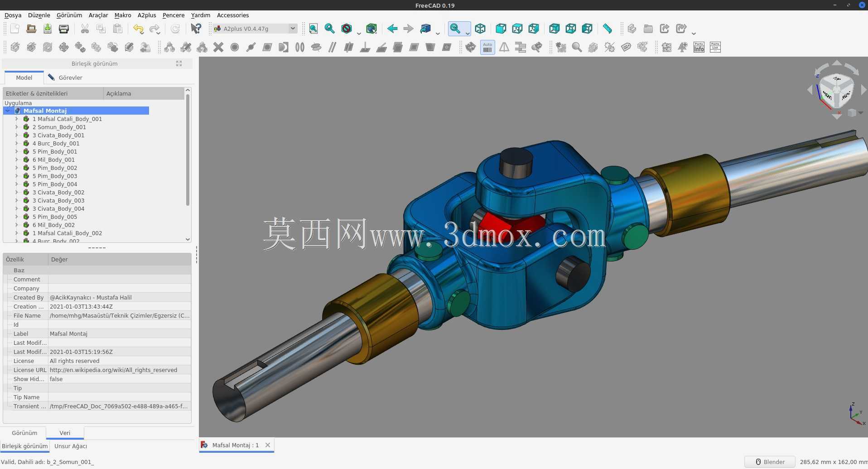Click the open file folder icon
Viewport: 868px width, 469px height.
31,29
